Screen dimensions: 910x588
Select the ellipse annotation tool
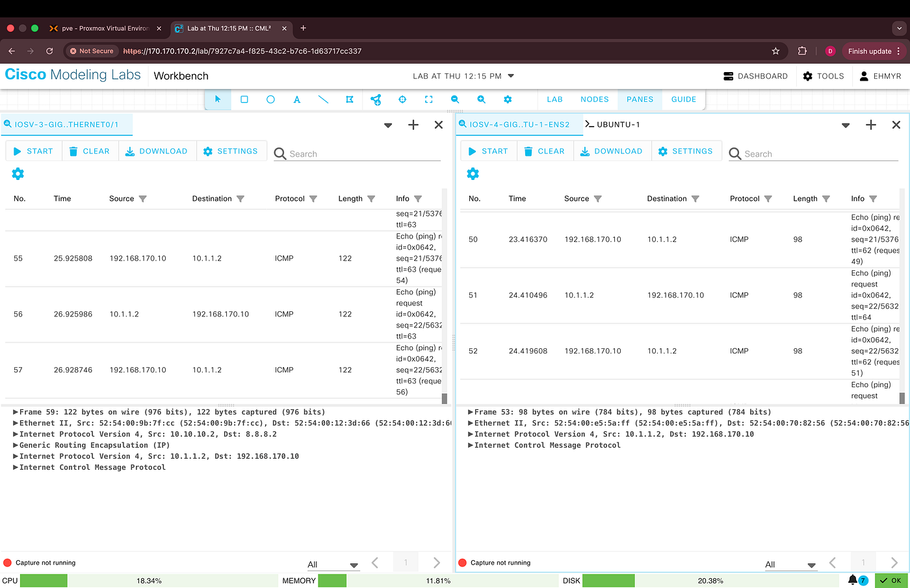pos(270,99)
